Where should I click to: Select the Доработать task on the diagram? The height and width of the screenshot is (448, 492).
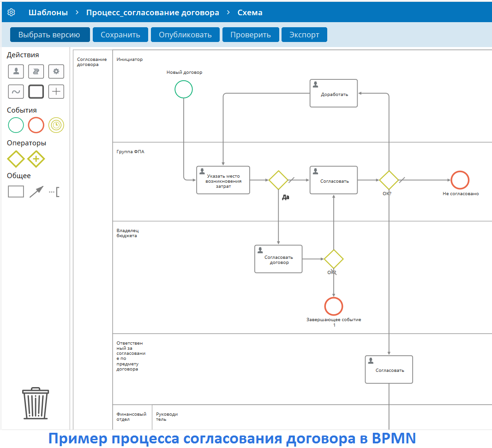pyautogui.click(x=333, y=93)
